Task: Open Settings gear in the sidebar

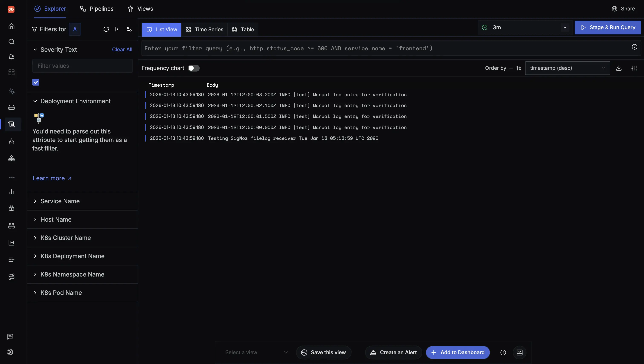Action: (x=10, y=352)
